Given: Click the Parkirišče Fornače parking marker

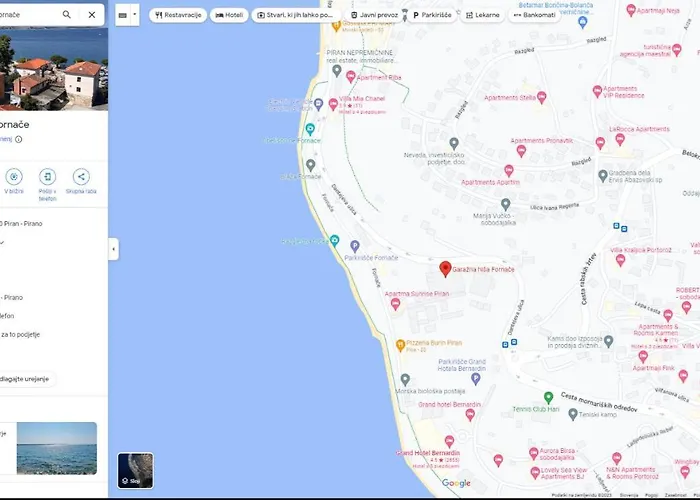Looking at the screenshot, I should 334,241.
